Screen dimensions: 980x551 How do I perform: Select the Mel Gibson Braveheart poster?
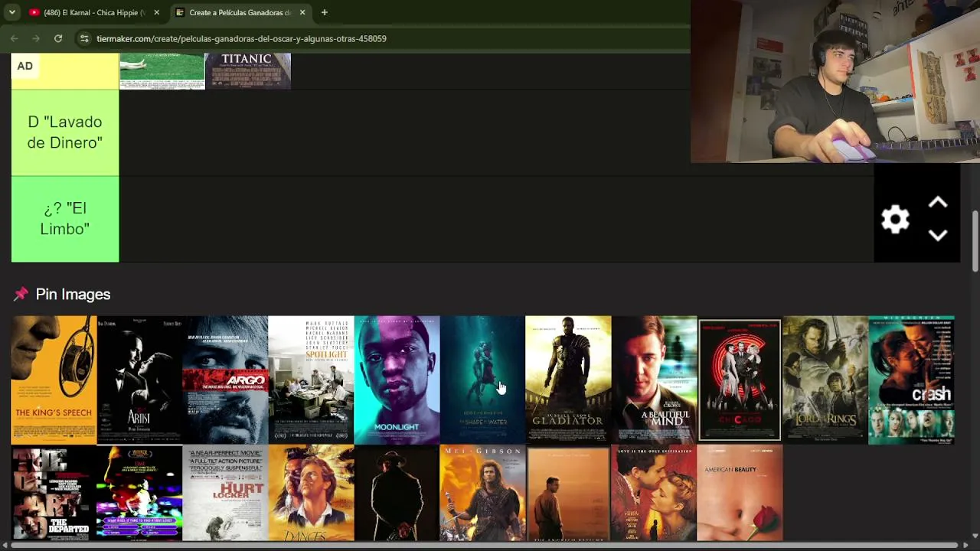(x=482, y=493)
